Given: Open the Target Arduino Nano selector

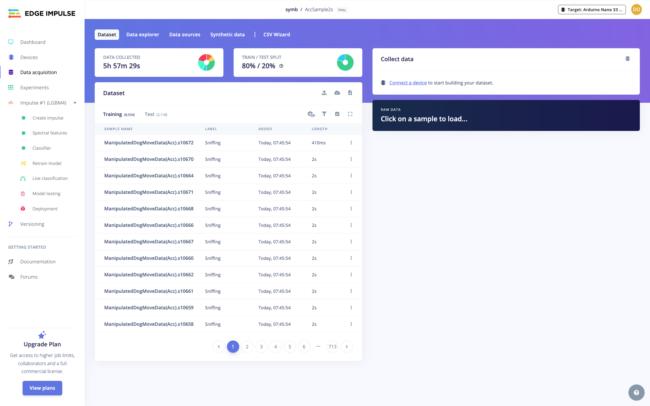Looking at the screenshot, I should (592, 9).
